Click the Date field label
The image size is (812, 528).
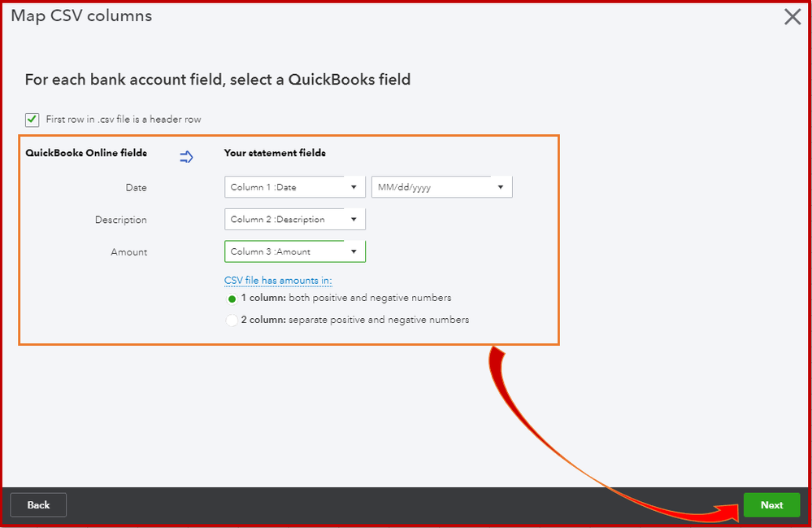pos(137,188)
